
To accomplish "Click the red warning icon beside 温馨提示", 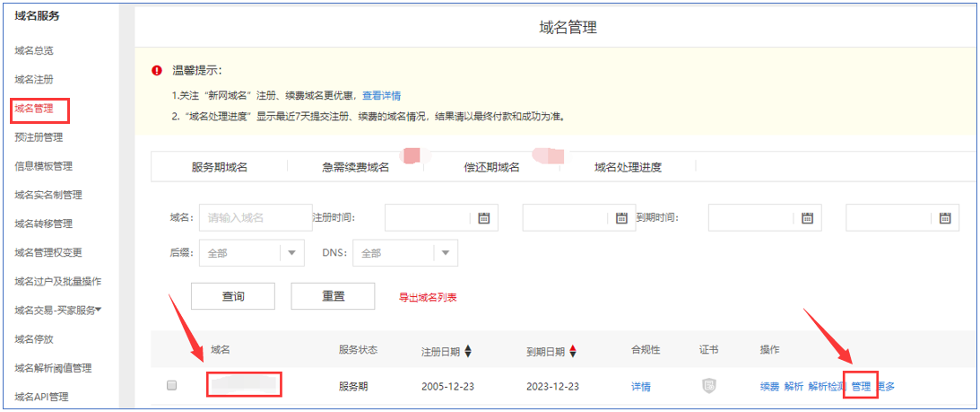I will click(x=157, y=71).
